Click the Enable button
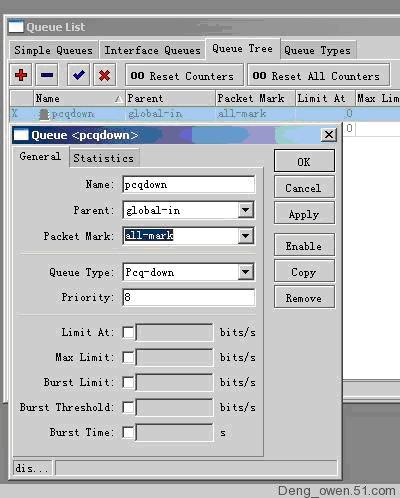400x498 pixels. point(304,246)
